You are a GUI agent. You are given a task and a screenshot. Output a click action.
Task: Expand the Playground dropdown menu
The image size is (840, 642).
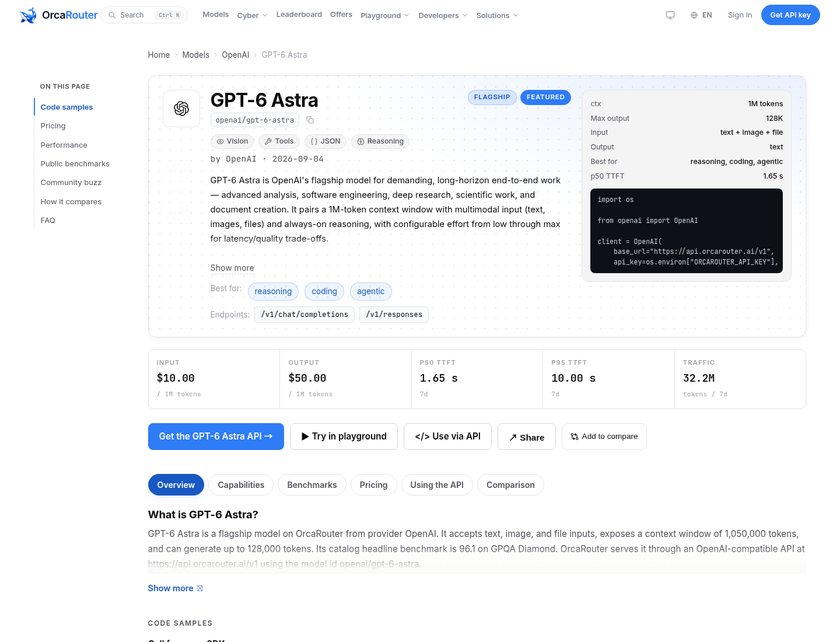click(385, 15)
